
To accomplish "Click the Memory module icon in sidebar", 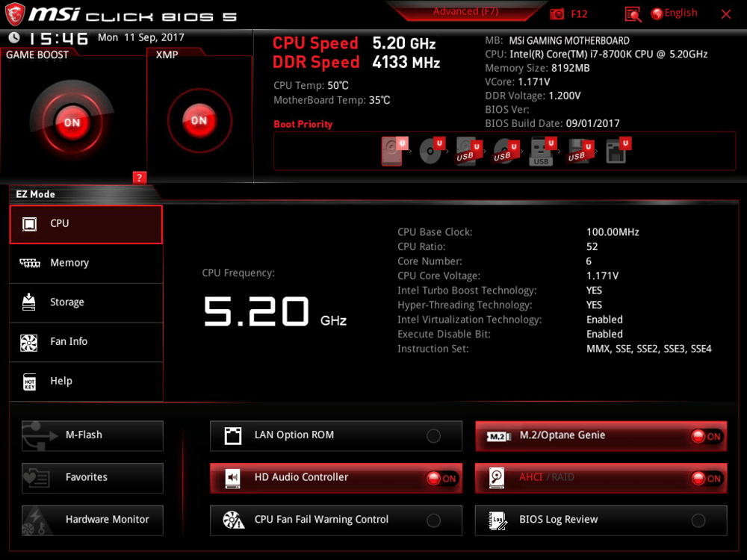I will coord(30,263).
